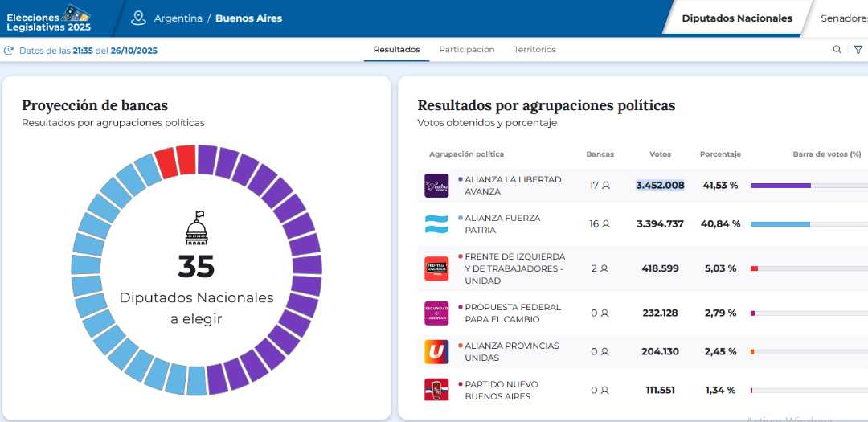Open the Territorios tab
868x422 pixels.
pos(534,50)
